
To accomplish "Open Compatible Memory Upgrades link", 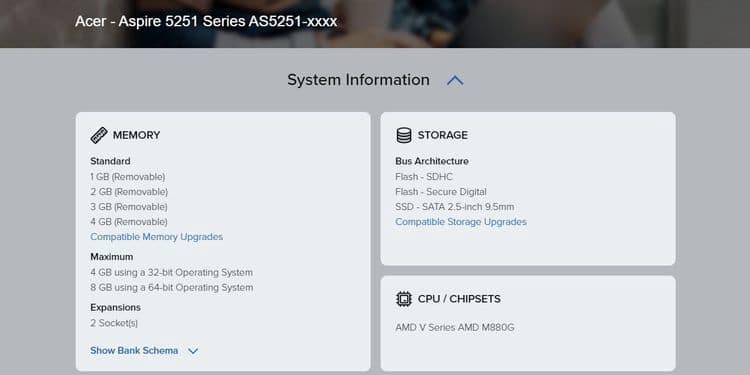I will [x=156, y=237].
